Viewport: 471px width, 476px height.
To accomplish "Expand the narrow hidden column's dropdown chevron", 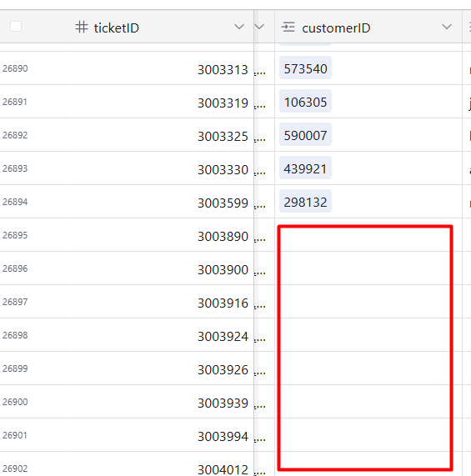I will pos(259,27).
